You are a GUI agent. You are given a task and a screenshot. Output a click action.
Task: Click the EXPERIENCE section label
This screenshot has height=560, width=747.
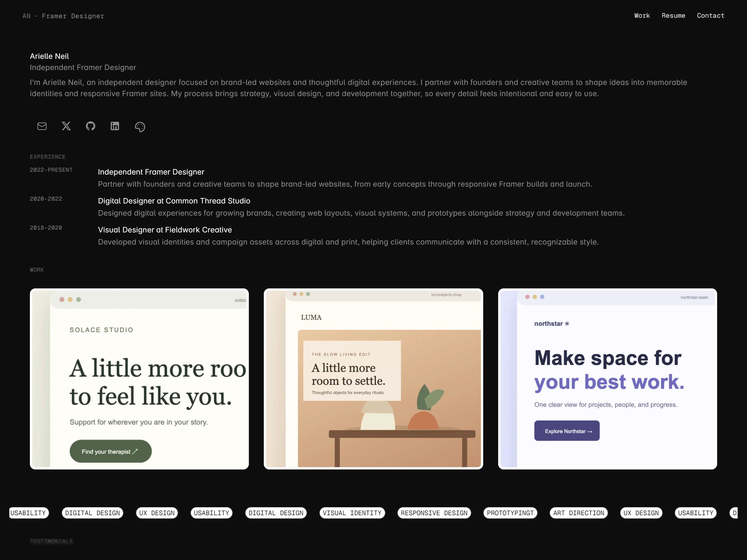[48, 157]
